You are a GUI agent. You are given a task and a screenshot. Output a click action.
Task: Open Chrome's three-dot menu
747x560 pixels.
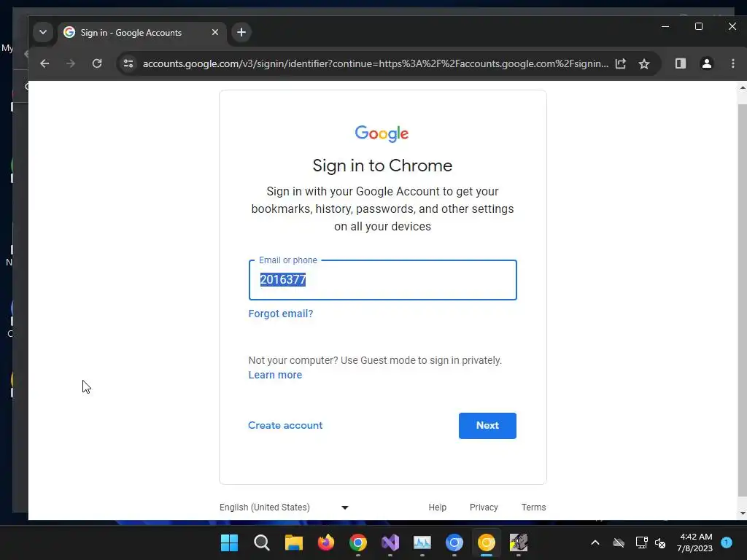[x=732, y=63]
